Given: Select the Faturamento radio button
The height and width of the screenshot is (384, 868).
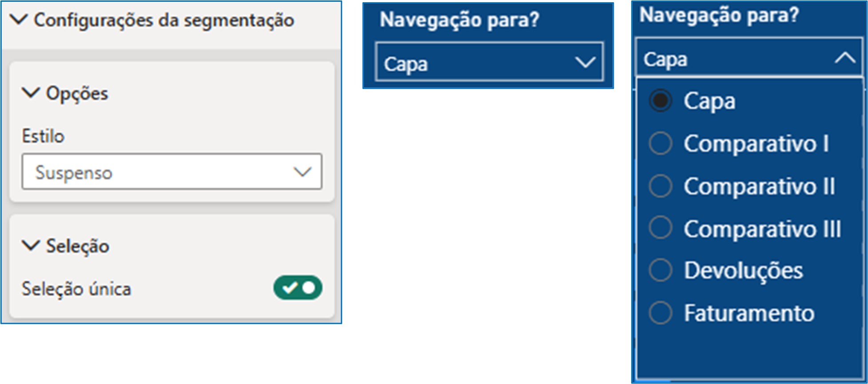Looking at the screenshot, I should point(661,313).
